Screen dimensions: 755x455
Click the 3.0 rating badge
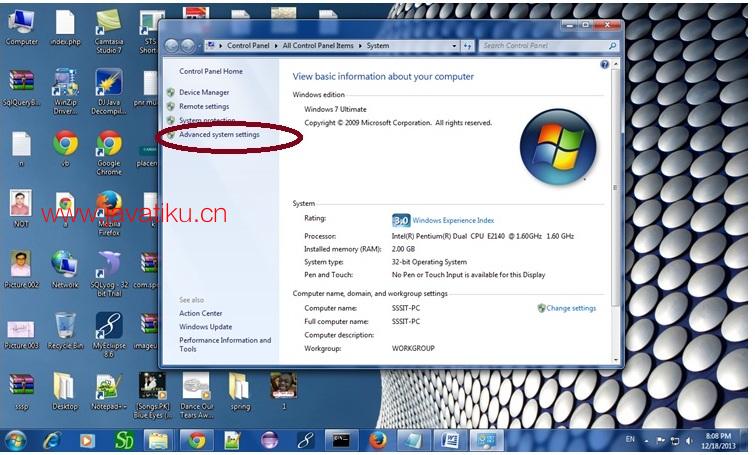401,221
